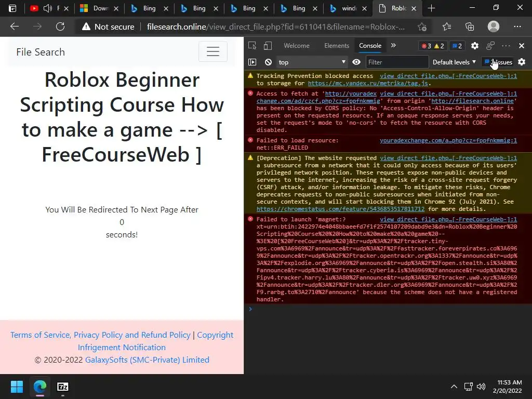Expand more DevTools tabs chevron

click(393, 46)
